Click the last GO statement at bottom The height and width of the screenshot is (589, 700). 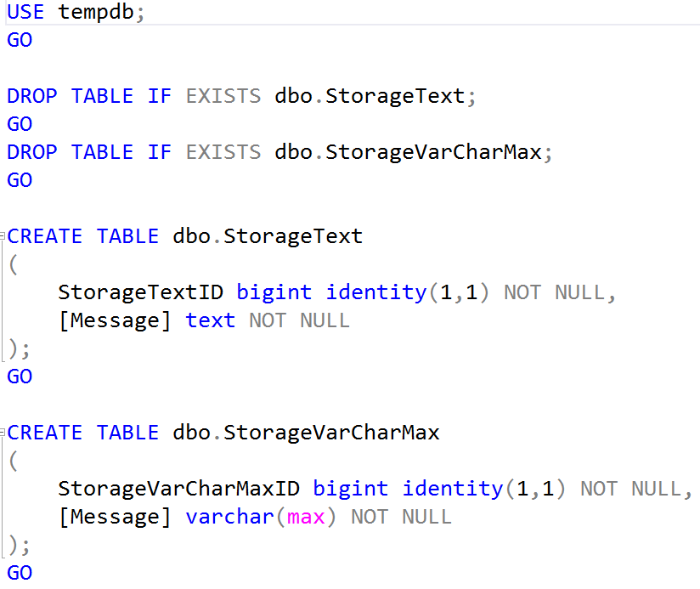pyautogui.click(x=20, y=573)
